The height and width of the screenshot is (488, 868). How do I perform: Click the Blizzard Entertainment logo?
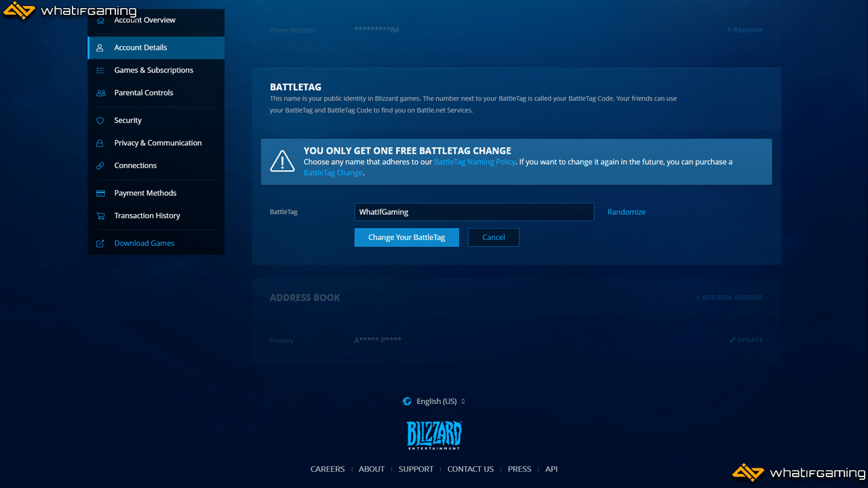(x=434, y=435)
